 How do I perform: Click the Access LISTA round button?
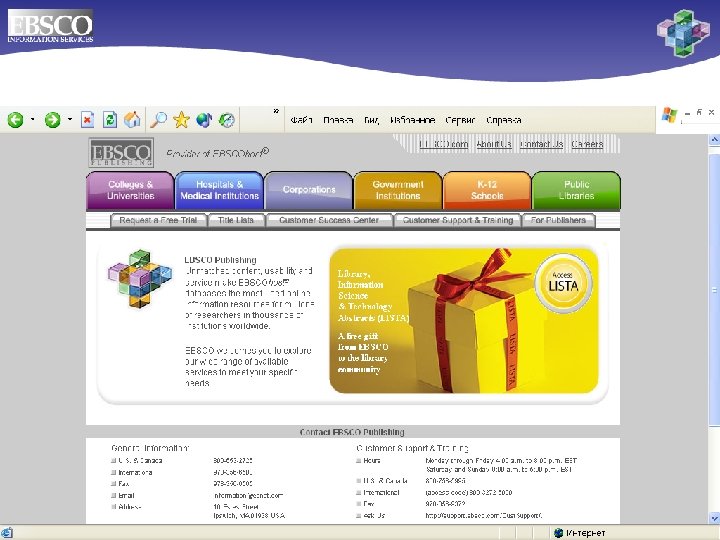563,283
